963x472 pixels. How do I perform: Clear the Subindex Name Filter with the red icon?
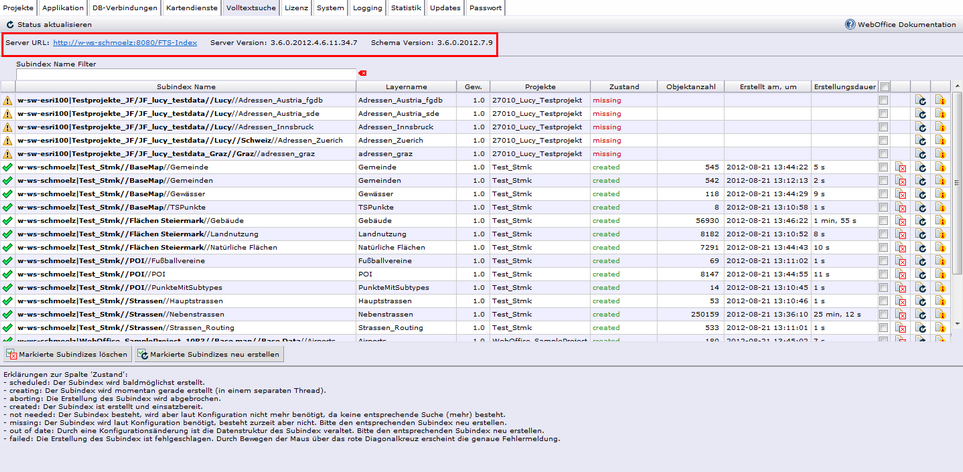coord(362,73)
